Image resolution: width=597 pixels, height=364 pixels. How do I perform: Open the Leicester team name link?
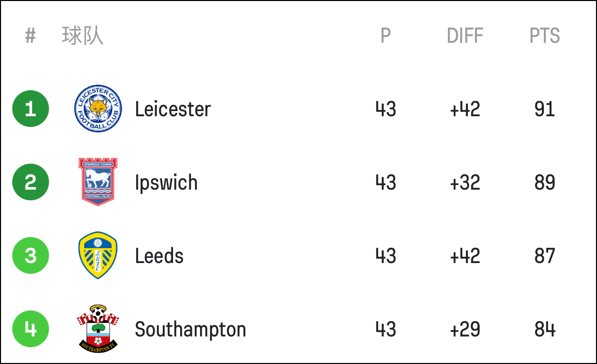tap(173, 109)
